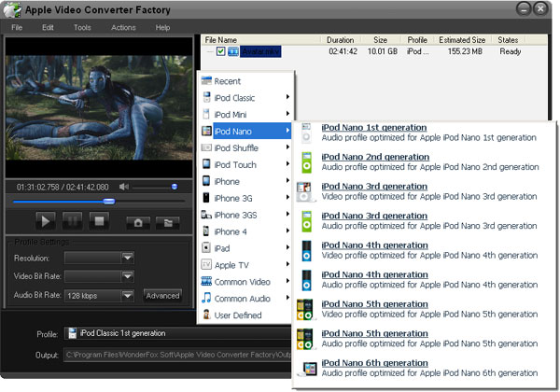This screenshot has height=392, width=560.
Task: Click the video seek bar handle
Action: (109, 202)
